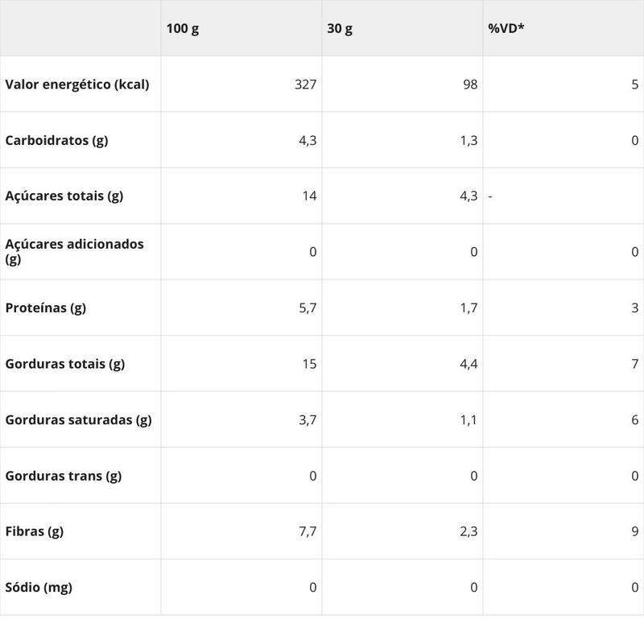The image size is (644, 644).
Task: Click the 3,7 value for Gorduras saturadas
Action: tap(308, 419)
